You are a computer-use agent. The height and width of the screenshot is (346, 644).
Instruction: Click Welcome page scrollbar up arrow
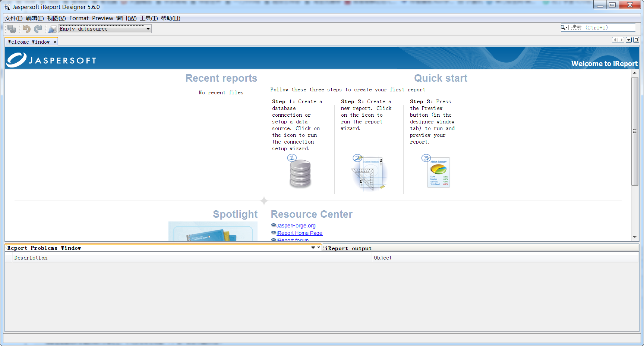point(635,73)
